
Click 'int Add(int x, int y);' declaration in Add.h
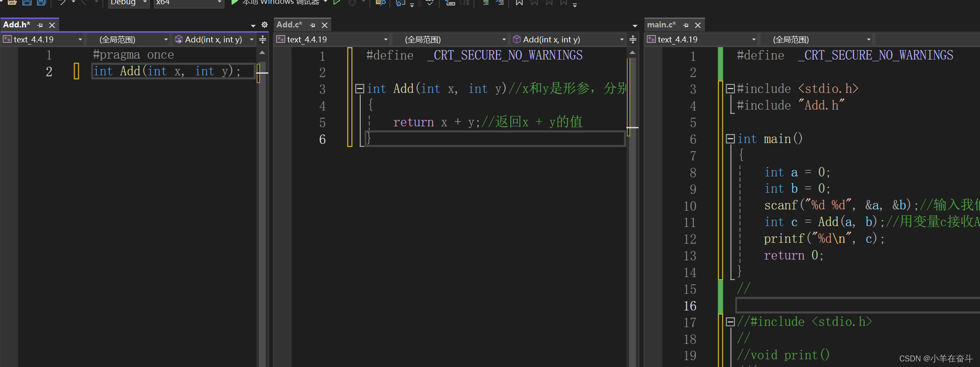(167, 71)
